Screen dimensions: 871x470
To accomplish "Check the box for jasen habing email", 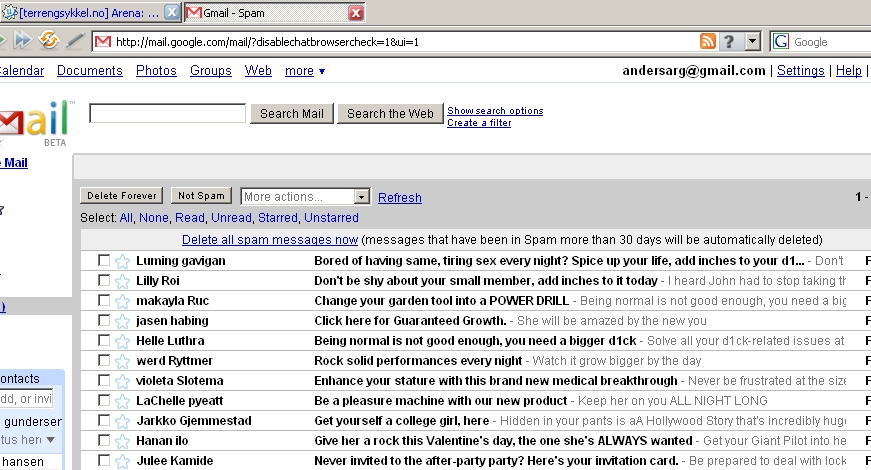I will click(x=103, y=320).
